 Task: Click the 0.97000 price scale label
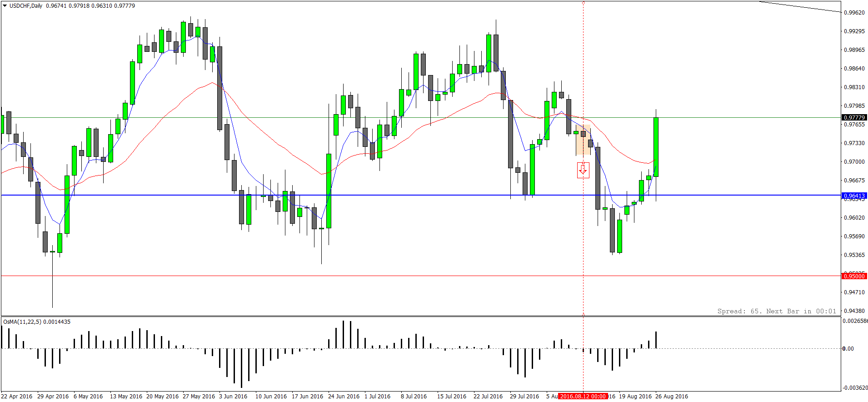[x=854, y=161]
